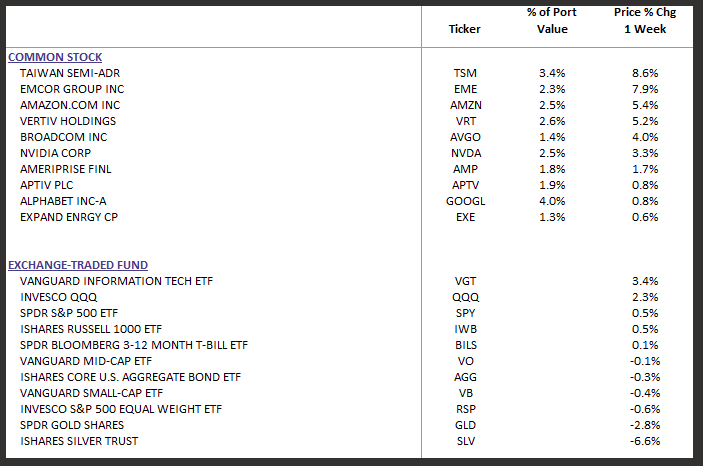
Task: Click the SPDR S&P 500 ETF name
Action: [x=70, y=313]
